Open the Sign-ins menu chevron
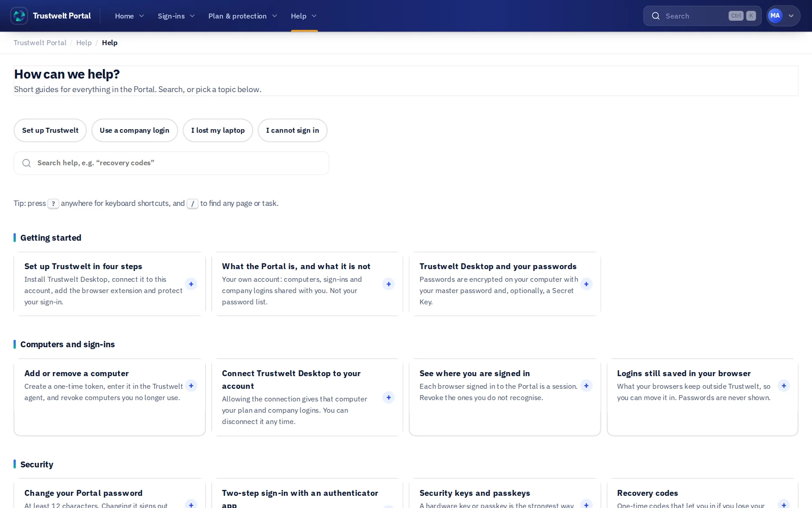Viewport: 812px width, 508px height. (x=192, y=16)
